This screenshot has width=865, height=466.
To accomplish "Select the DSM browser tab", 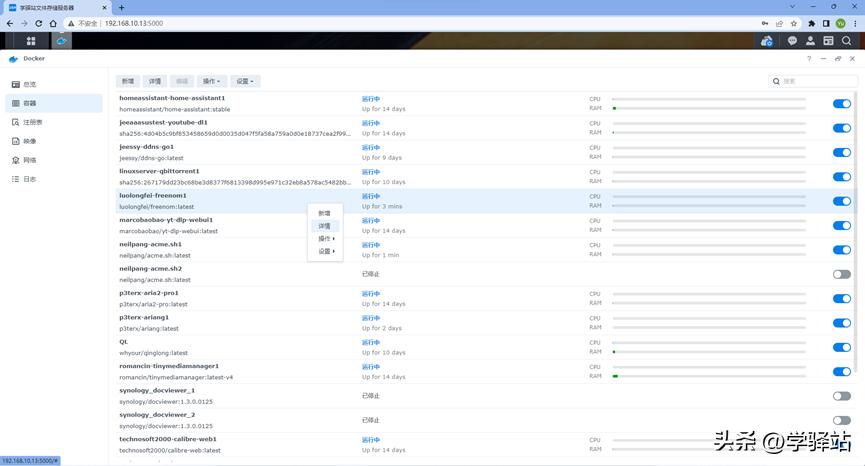I will 57,8.
